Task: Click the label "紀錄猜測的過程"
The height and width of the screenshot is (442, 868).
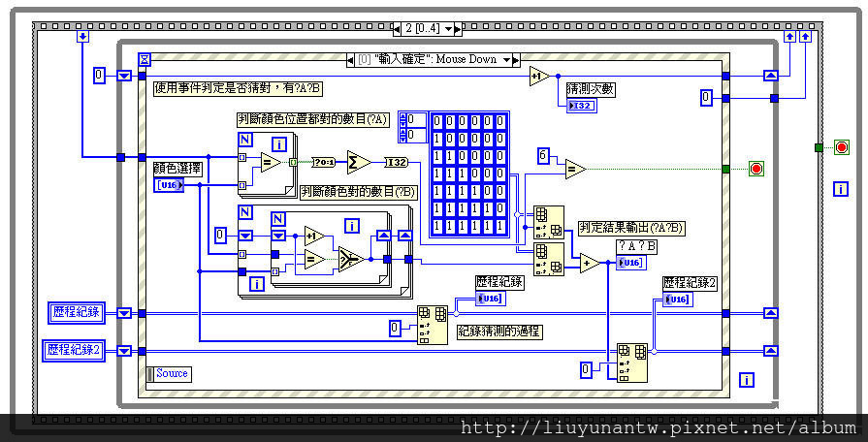Action: pyautogui.click(x=499, y=331)
